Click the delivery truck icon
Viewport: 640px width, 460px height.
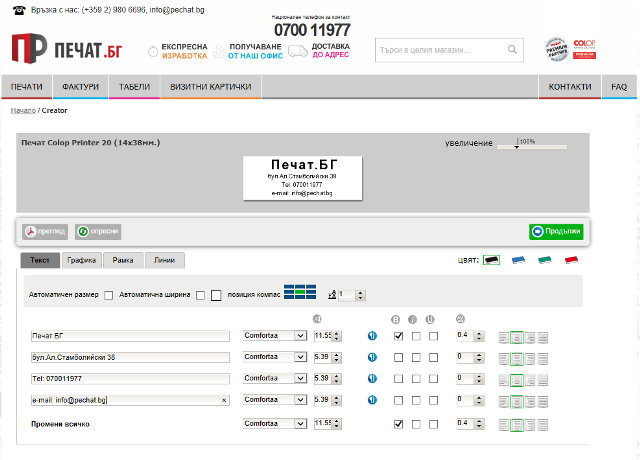click(298, 51)
